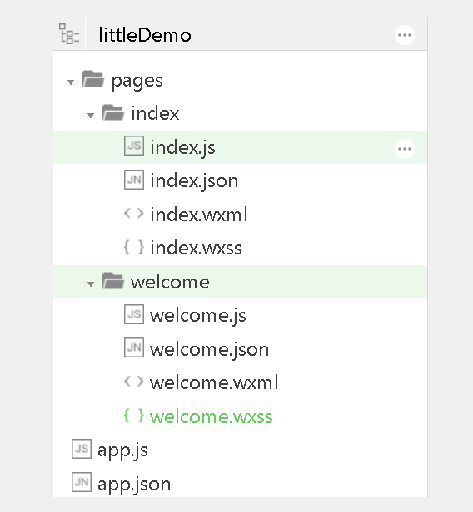
Task: Select the welcome folder name
Action: coord(170,282)
